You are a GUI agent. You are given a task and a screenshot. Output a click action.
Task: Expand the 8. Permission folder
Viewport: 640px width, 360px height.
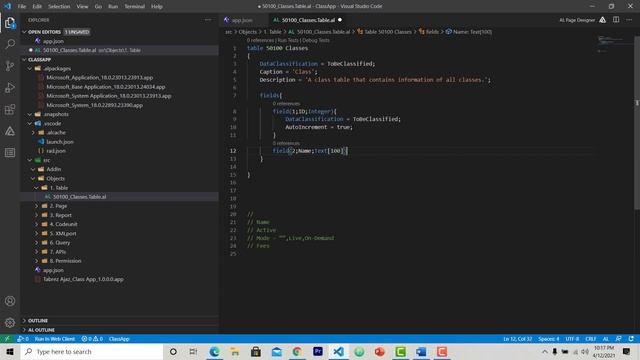[37, 261]
